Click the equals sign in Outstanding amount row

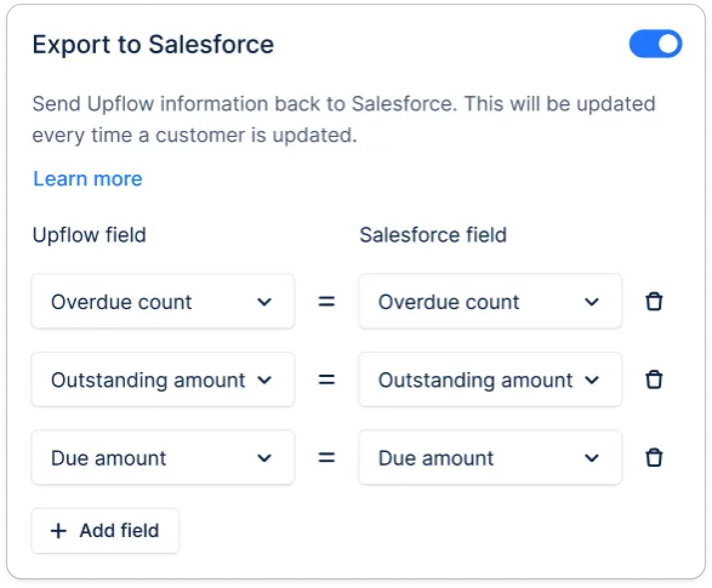pyautogui.click(x=326, y=379)
